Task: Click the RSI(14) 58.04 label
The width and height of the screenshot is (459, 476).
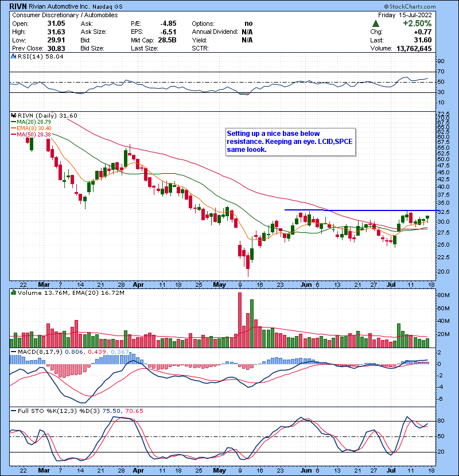Action: point(40,56)
